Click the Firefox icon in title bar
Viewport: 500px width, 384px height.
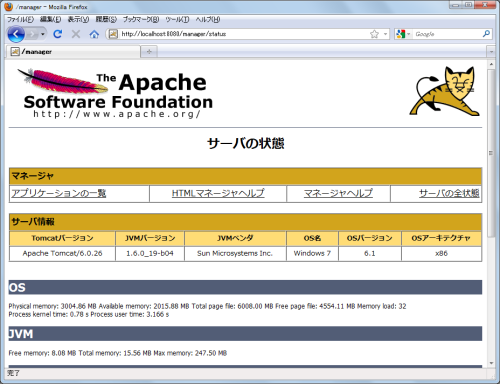click(x=9, y=7)
